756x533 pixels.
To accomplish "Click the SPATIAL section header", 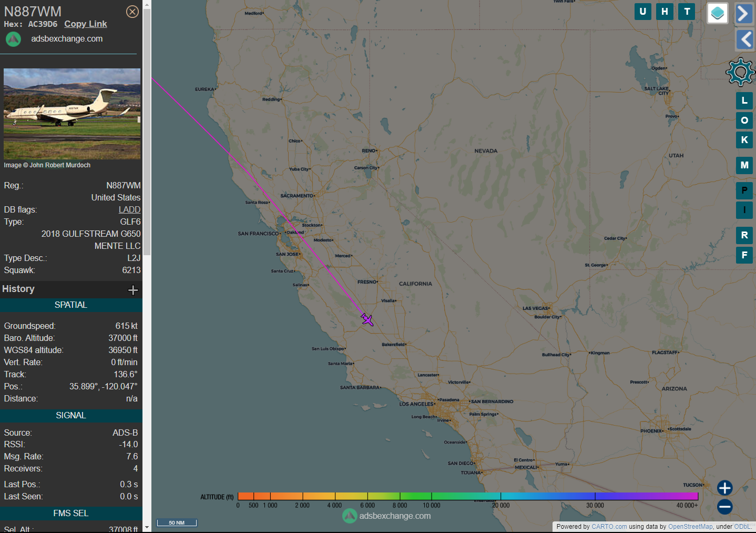I will pyautogui.click(x=71, y=305).
